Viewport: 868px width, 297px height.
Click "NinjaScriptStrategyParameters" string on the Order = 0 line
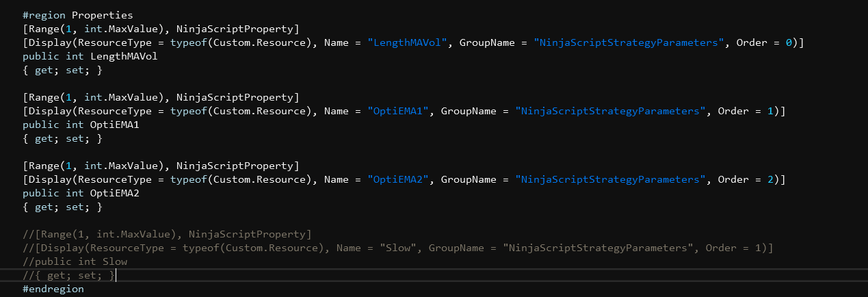tap(629, 42)
